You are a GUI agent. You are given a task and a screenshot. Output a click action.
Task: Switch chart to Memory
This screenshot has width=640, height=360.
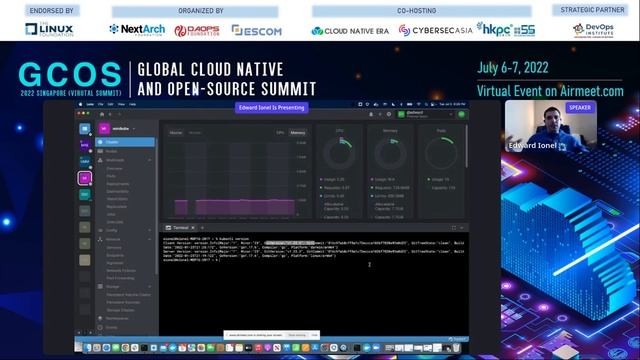pos(298,133)
